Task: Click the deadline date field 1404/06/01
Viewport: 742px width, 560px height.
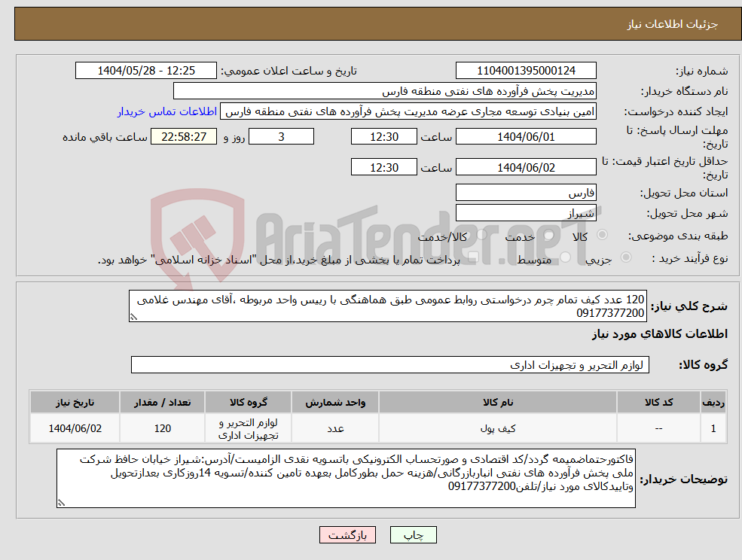Action: coord(525,136)
